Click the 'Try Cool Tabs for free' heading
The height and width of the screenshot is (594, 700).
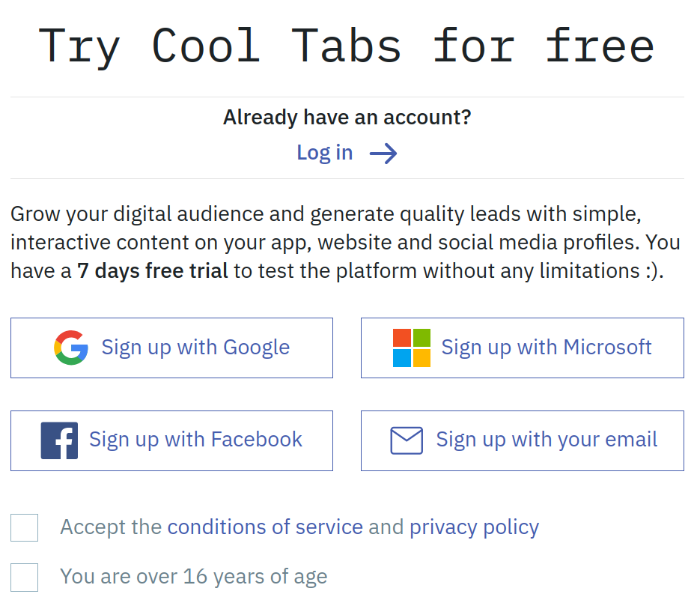tap(347, 45)
